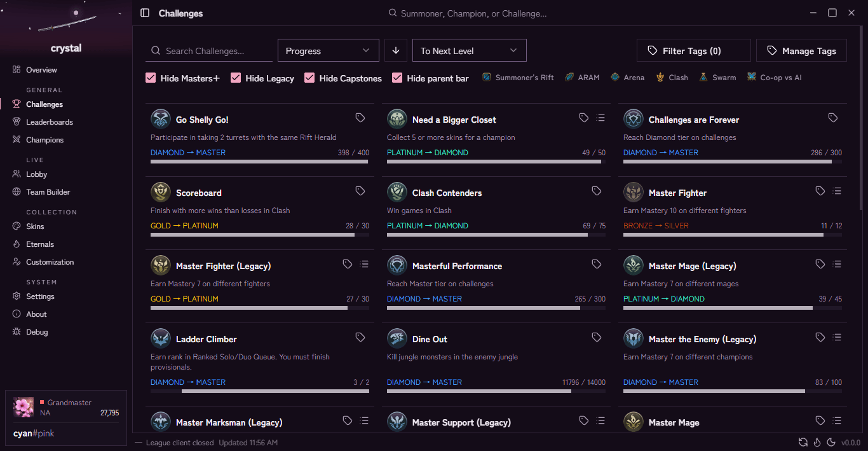
Task: Click the Scoreboard challenge emblem
Action: (161, 192)
